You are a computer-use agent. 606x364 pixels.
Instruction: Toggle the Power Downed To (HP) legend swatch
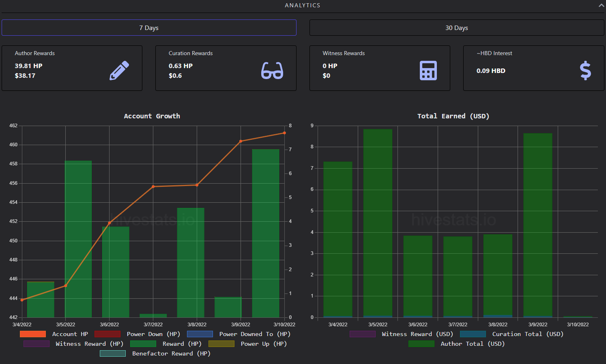point(200,334)
